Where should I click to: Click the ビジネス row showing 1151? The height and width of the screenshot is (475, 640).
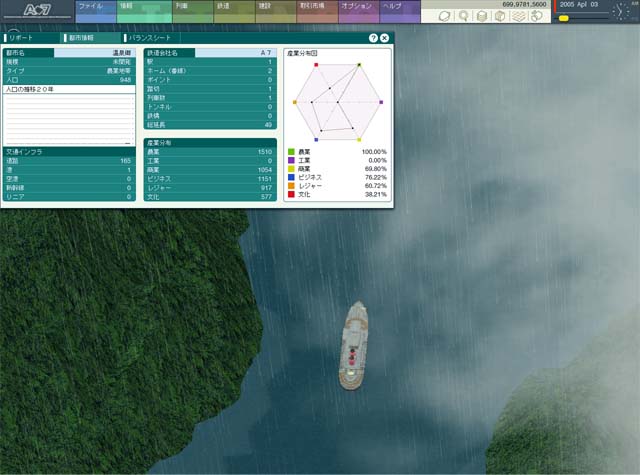[x=210, y=179]
